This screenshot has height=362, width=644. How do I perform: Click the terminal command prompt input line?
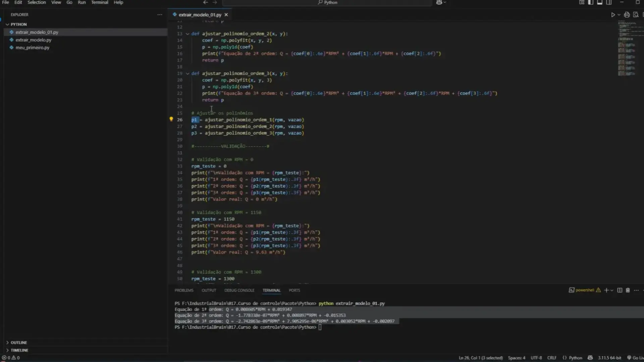tap(320, 327)
